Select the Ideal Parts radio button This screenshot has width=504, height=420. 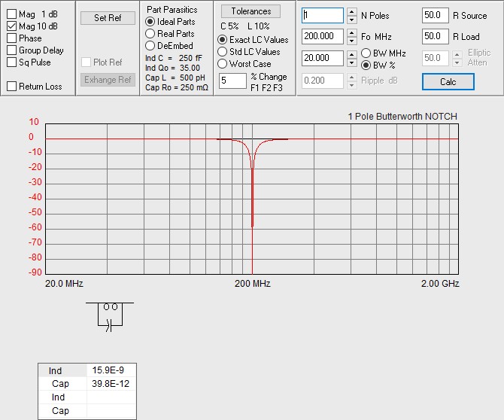coord(150,22)
